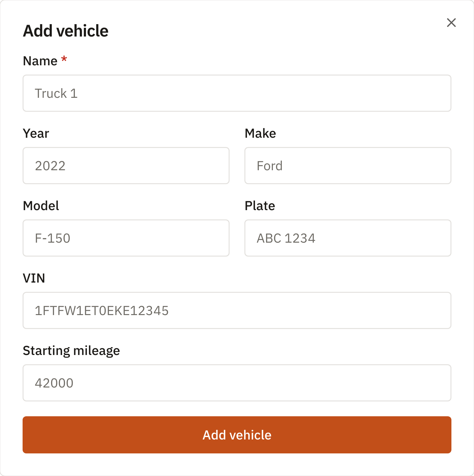Click into the Year field
This screenshot has height=476, width=474.
[126, 166]
